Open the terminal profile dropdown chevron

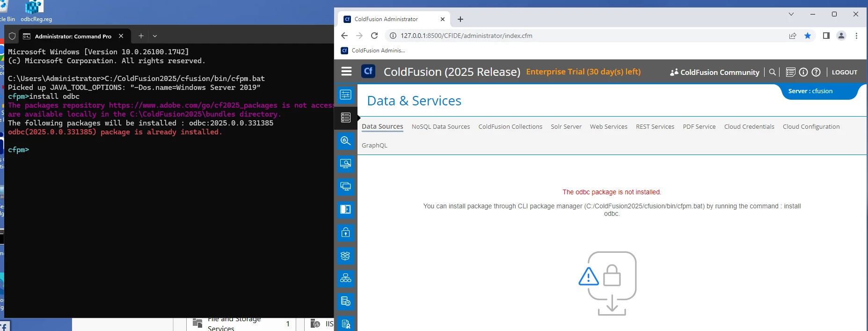(155, 36)
